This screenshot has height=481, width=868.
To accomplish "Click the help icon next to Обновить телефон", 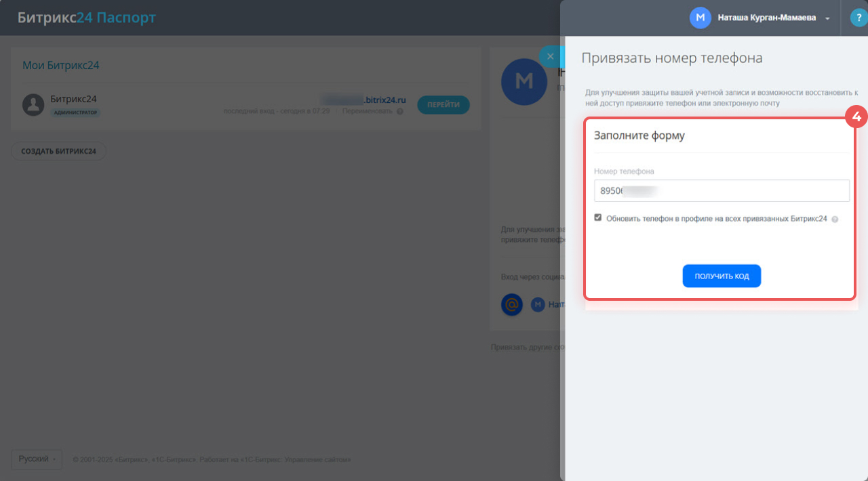I will 835,219.
